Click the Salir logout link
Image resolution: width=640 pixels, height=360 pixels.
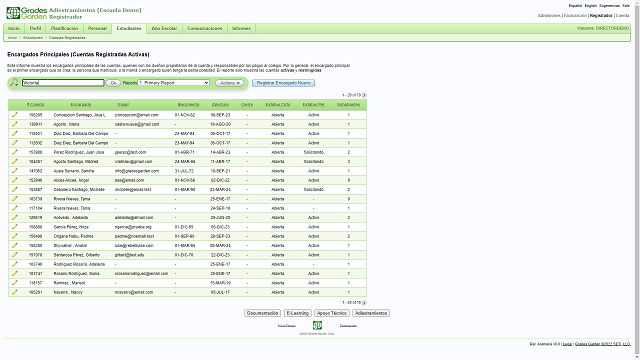626,6
